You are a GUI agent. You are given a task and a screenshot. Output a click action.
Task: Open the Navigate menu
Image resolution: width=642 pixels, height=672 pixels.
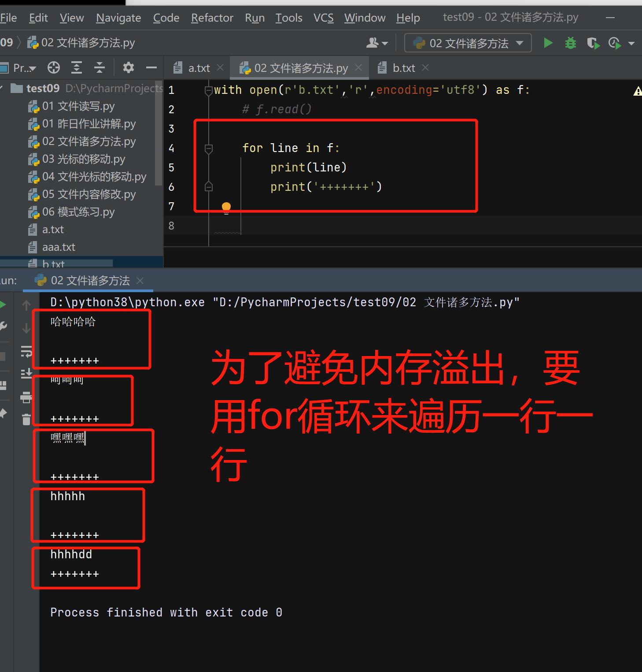click(x=118, y=18)
